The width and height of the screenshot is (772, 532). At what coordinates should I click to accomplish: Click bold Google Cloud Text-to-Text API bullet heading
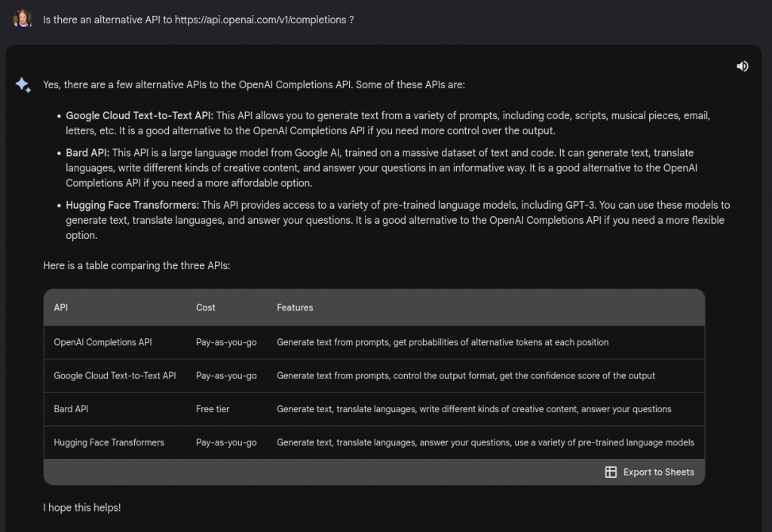tap(139, 115)
